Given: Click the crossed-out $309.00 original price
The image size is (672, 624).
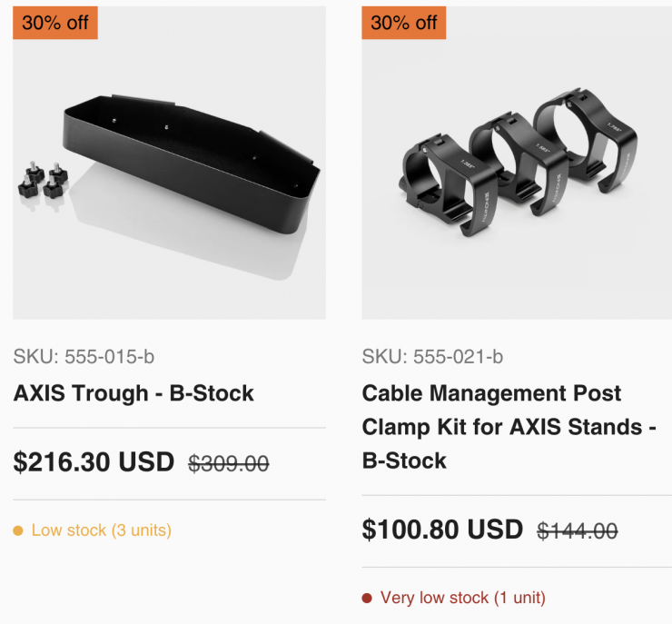Looking at the screenshot, I should (x=228, y=464).
